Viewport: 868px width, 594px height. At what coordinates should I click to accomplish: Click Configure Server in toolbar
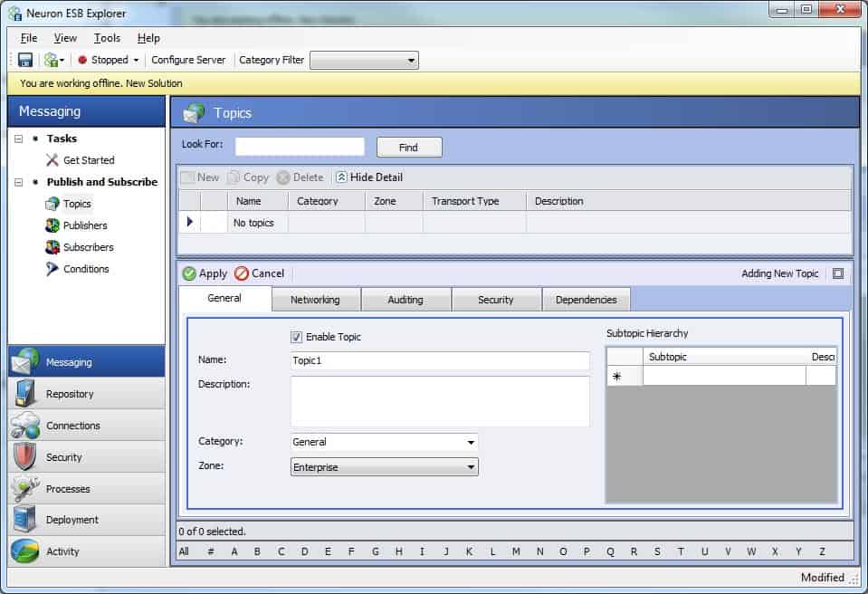[188, 60]
